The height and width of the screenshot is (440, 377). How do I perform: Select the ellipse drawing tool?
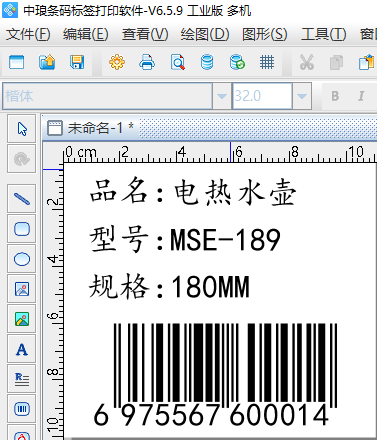[x=22, y=259]
